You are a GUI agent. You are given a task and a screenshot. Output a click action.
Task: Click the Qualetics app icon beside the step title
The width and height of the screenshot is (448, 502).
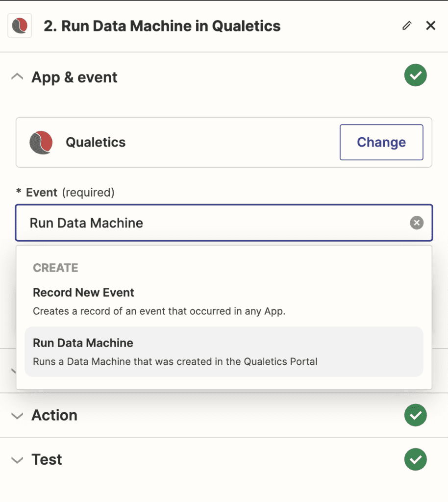tap(19, 25)
